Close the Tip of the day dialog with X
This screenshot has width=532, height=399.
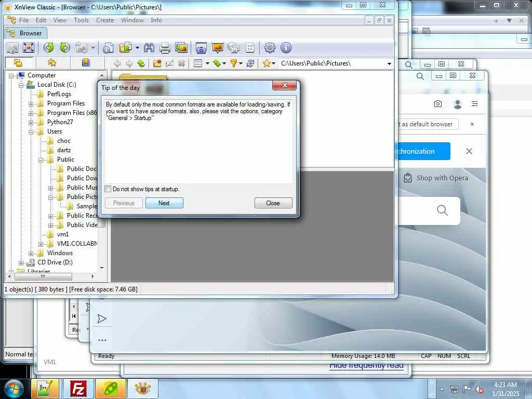[285, 85]
